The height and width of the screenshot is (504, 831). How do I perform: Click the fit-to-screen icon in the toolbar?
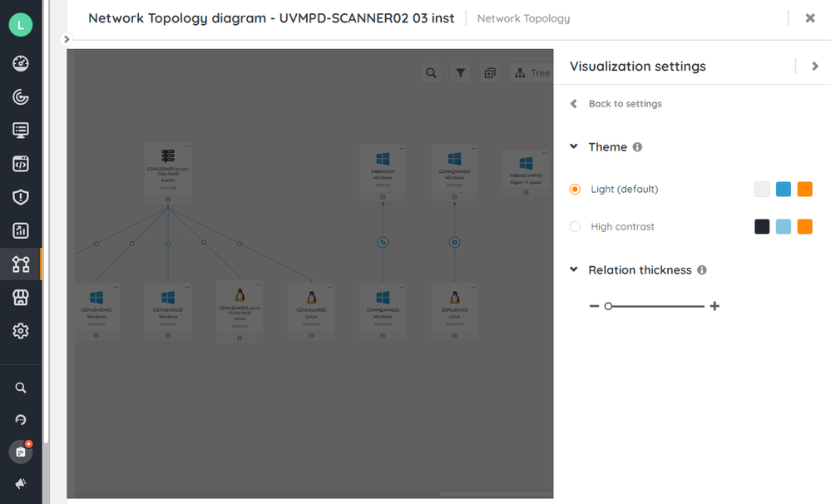pyautogui.click(x=490, y=73)
